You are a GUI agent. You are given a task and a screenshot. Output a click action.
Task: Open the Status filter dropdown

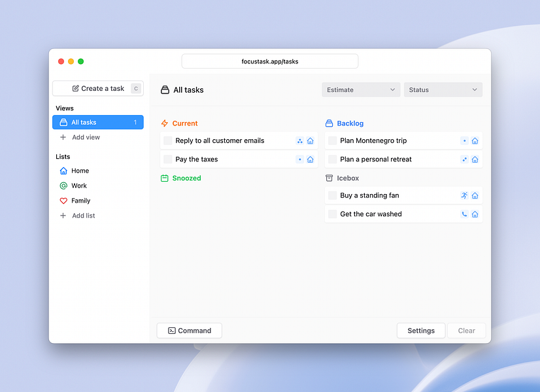[x=443, y=90]
